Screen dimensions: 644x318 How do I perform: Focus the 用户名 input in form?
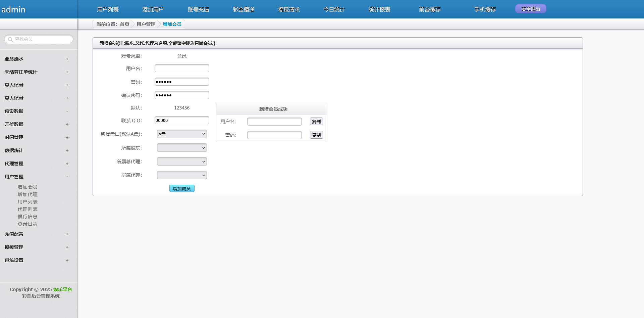pyautogui.click(x=182, y=68)
